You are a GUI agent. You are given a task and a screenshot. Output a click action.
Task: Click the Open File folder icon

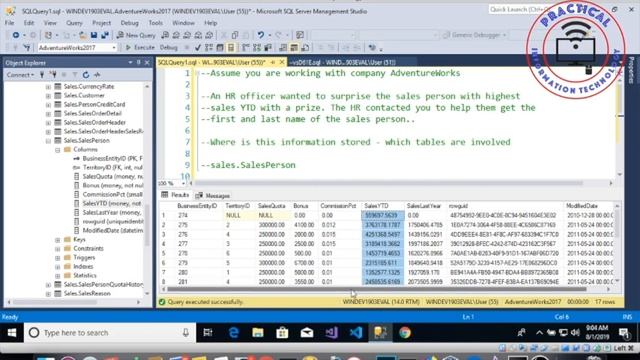click(83, 35)
